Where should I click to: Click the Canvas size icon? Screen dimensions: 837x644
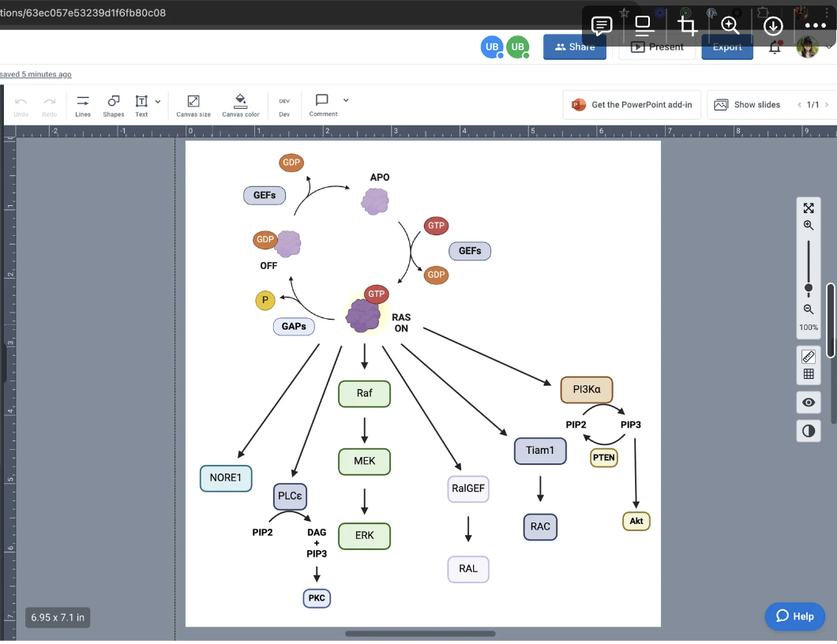point(193,104)
